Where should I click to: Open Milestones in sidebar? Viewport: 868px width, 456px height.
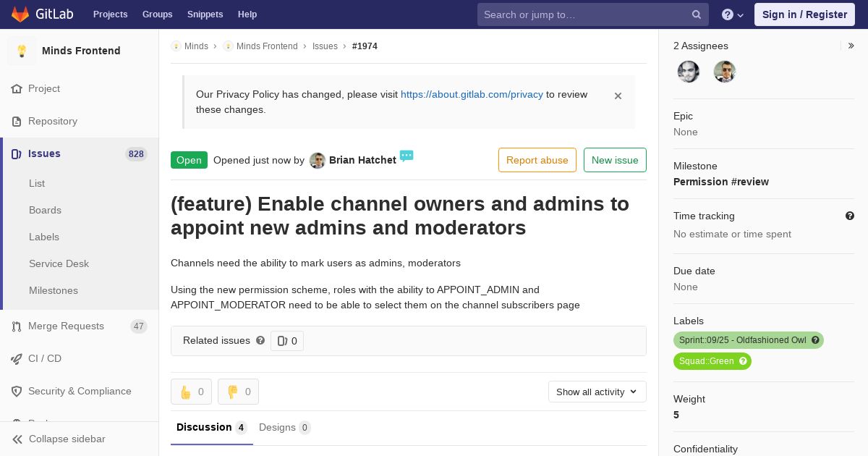[54, 290]
